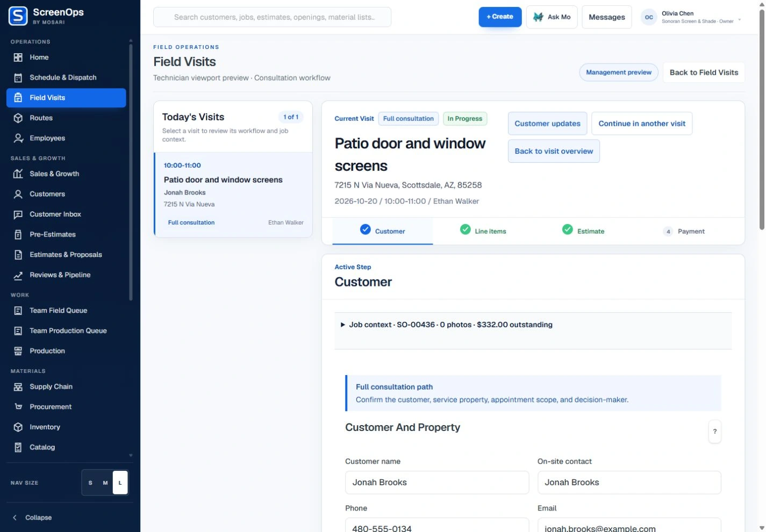Click the Employees person icon
Image resolution: width=766 pixels, height=532 pixels.
click(18, 138)
